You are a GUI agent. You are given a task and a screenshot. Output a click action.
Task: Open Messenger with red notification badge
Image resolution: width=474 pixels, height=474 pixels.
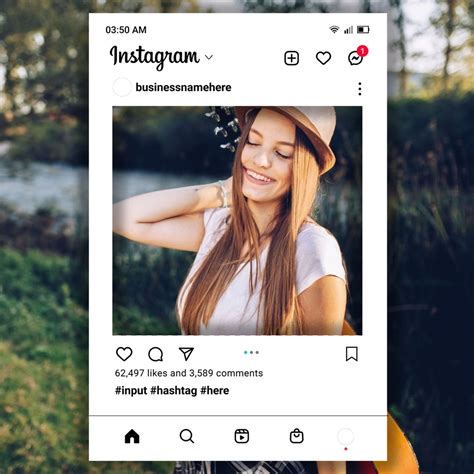coord(358,56)
